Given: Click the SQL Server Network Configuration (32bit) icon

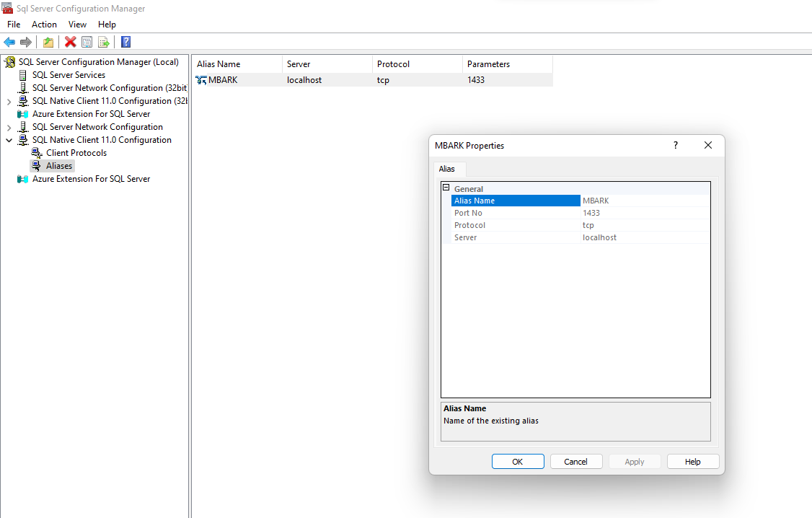Looking at the screenshot, I should 23,88.
